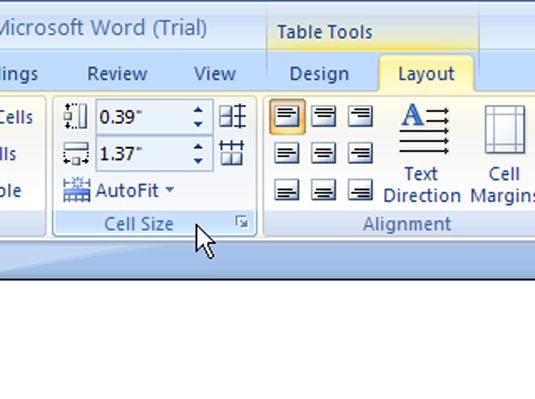Click the column width icon
This screenshot has width=535, height=399.
pyautogui.click(x=76, y=153)
